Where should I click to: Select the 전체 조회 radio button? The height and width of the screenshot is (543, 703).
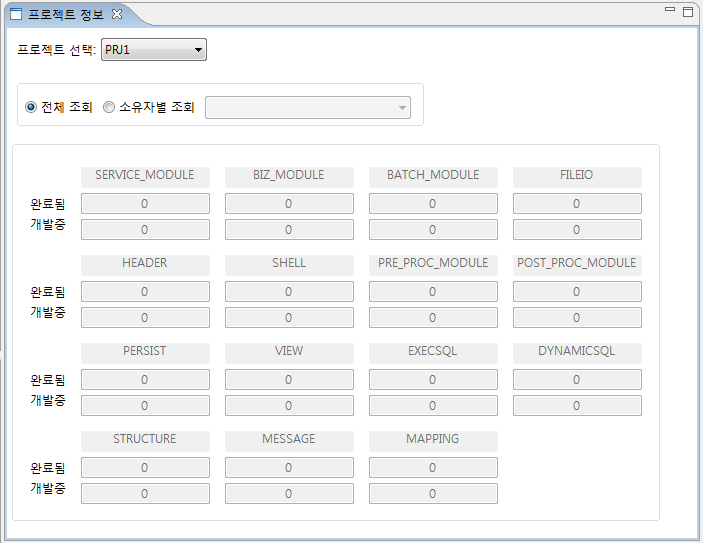coord(31,107)
